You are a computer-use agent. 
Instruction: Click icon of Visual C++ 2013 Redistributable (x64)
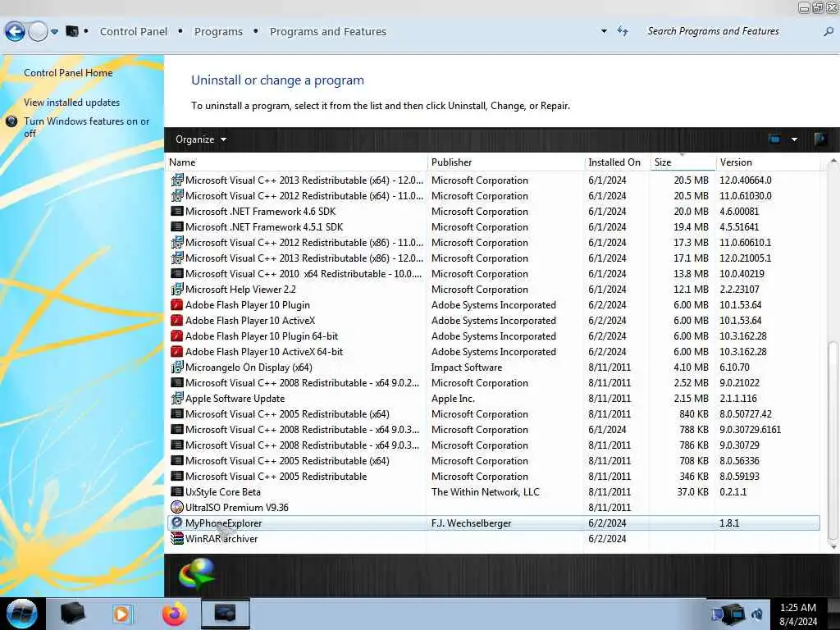point(177,180)
